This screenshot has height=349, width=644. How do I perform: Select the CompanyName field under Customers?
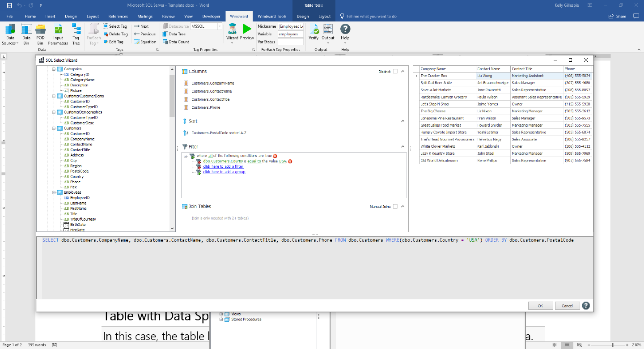click(x=82, y=139)
